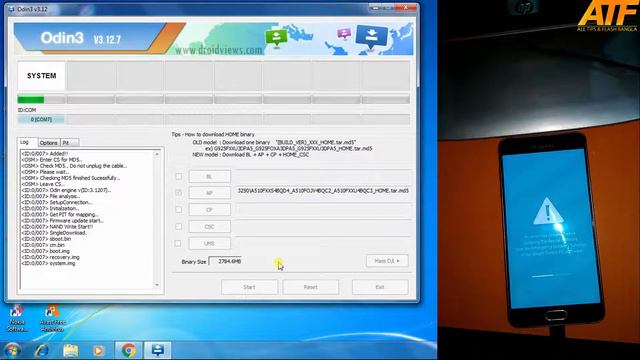Toggle the BL file checkbox
The width and height of the screenshot is (640, 360).
[179, 176]
